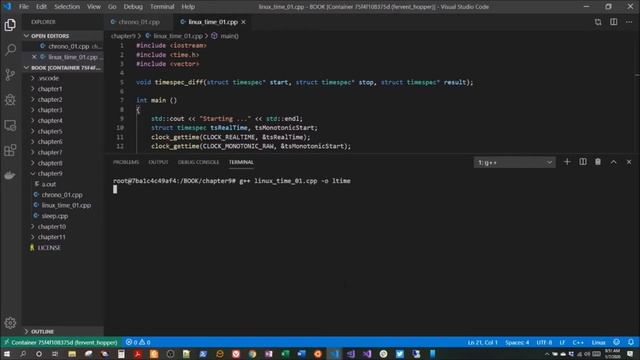The image size is (640, 360).
Task: Close the linux_time_01.cpp editor tab
Action: [x=244, y=22]
